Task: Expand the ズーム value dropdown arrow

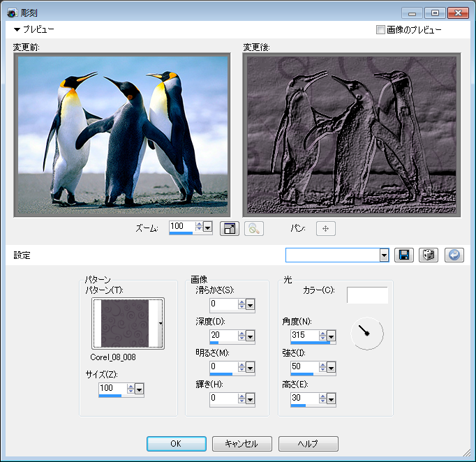Action: pyautogui.click(x=208, y=228)
